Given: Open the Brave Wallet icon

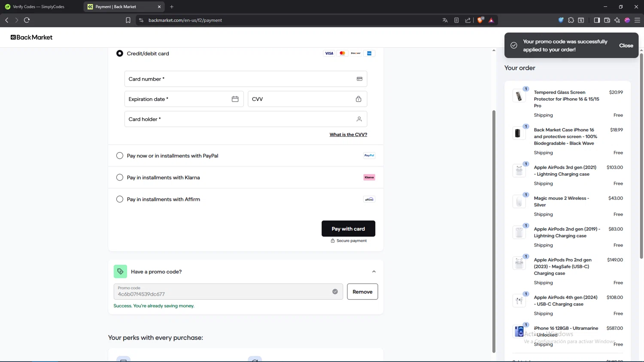Looking at the screenshot, I should coord(607,20).
